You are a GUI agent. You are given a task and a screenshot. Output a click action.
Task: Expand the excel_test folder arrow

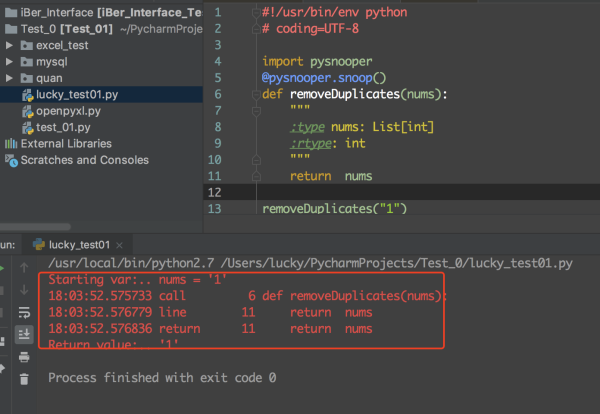pyautogui.click(x=9, y=46)
